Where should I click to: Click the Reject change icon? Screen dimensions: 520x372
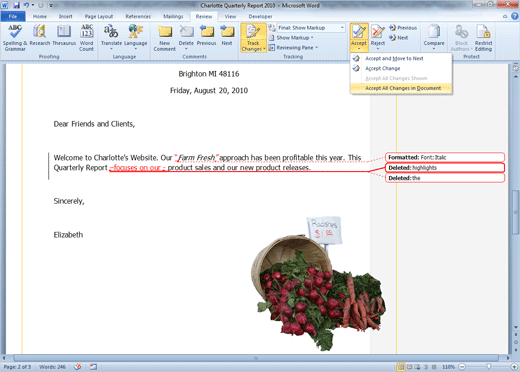[378, 32]
